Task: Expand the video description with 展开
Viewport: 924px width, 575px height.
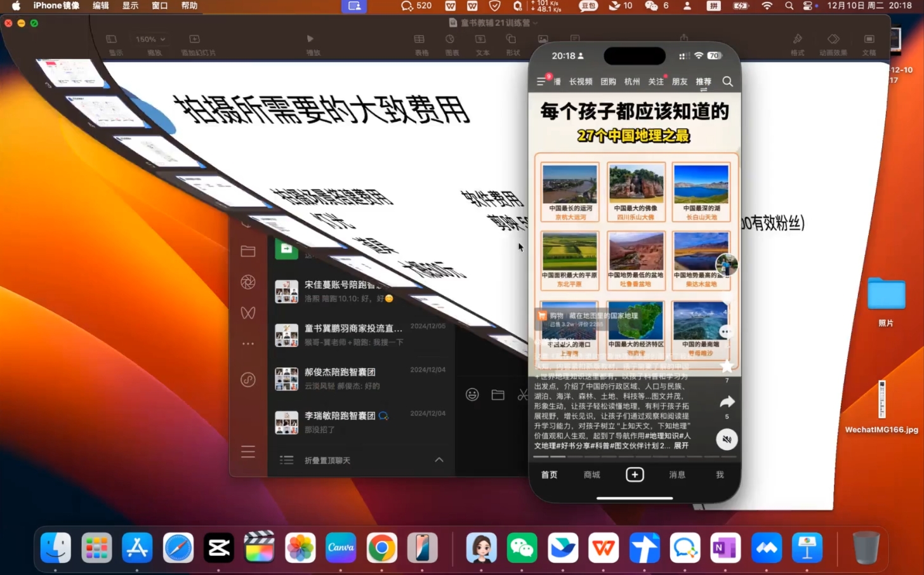Action: tap(681, 446)
